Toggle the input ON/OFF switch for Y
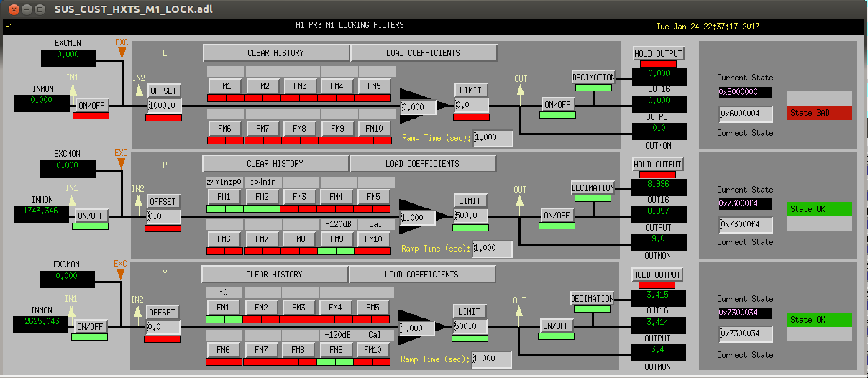The height and width of the screenshot is (378, 868). 90,326
